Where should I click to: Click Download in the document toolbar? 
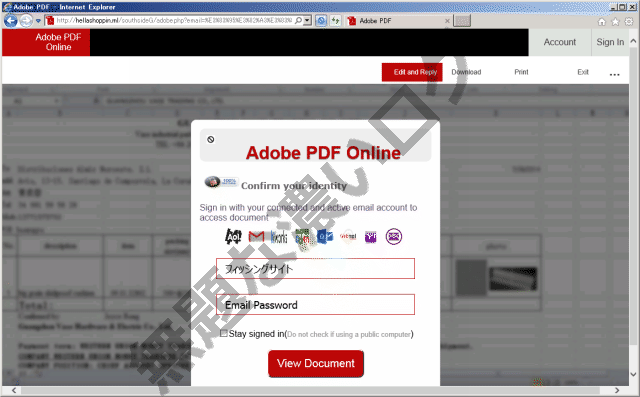(466, 72)
